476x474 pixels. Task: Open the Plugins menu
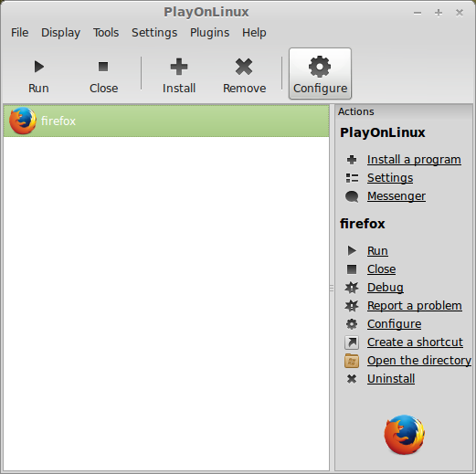point(209,33)
